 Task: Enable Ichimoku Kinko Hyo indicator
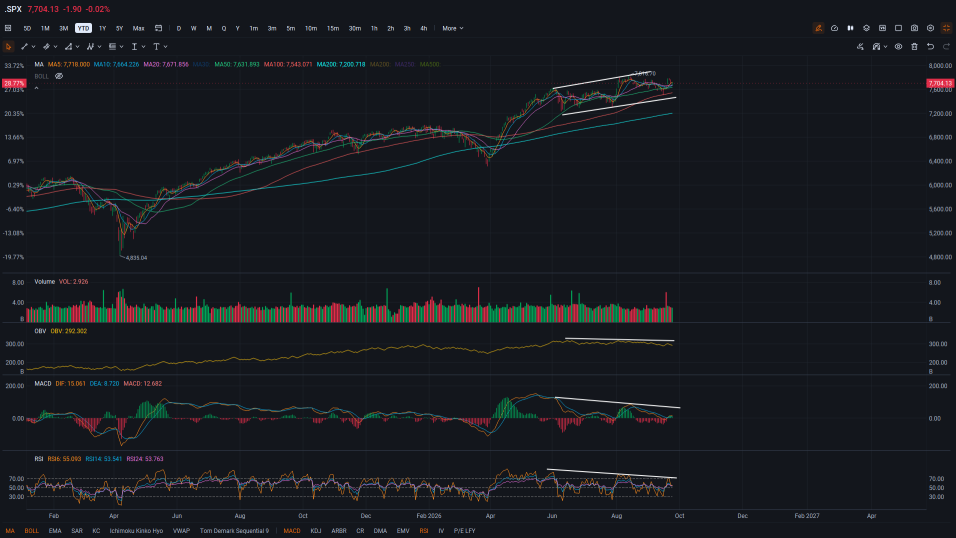tap(136, 531)
